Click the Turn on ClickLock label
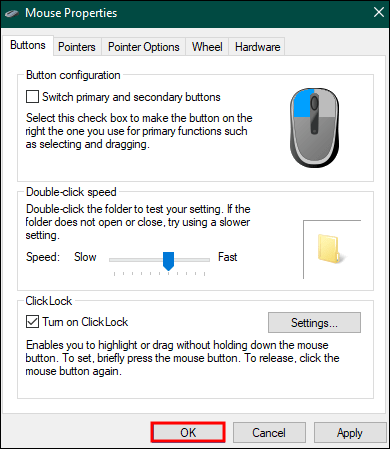The width and height of the screenshot is (390, 449). tap(85, 322)
